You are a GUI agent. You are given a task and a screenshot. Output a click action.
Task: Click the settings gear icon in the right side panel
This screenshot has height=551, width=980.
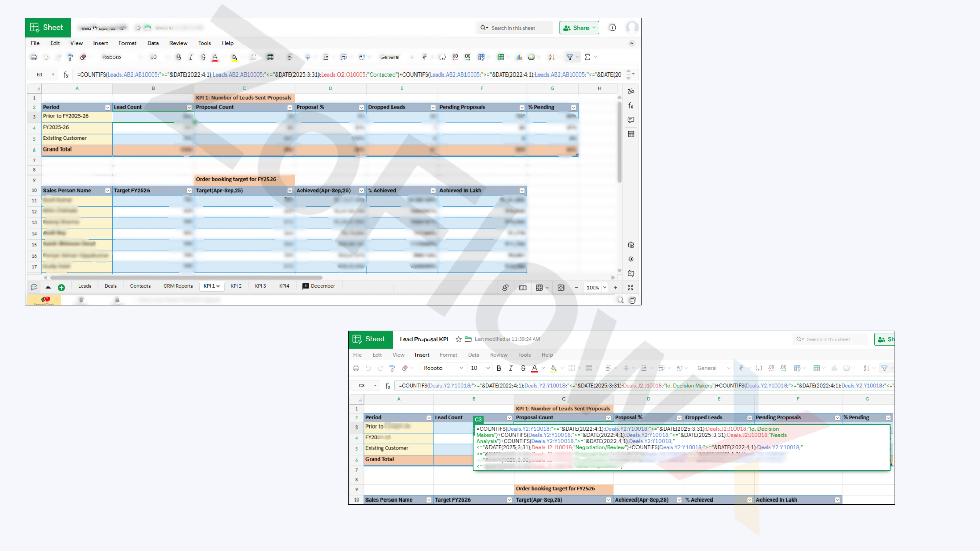coord(631,245)
